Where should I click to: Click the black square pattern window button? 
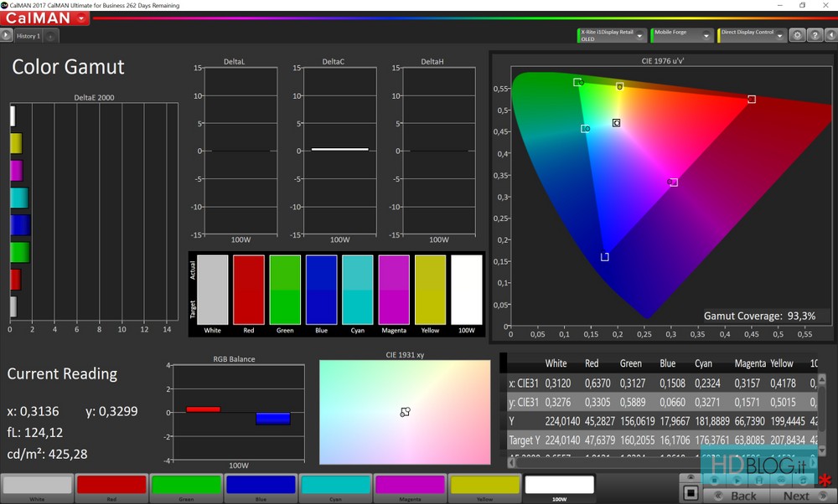click(691, 493)
